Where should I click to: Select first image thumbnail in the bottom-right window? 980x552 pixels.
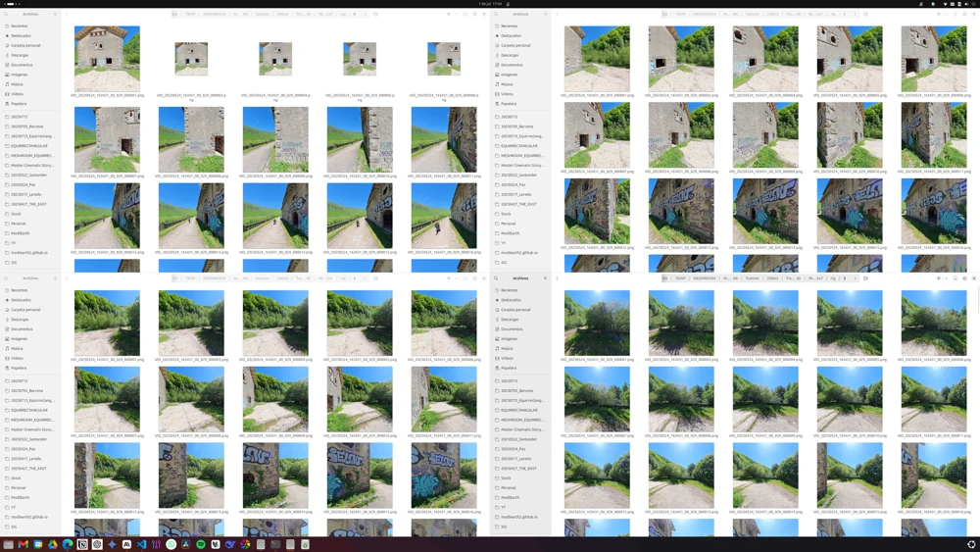pyautogui.click(x=597, y=323)
